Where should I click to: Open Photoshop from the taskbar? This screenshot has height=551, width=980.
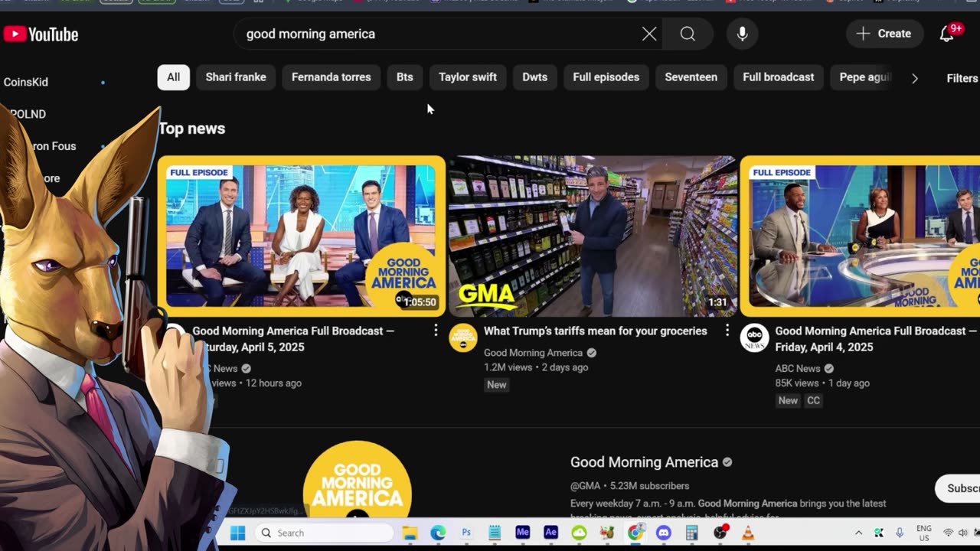tap(466, 533)
